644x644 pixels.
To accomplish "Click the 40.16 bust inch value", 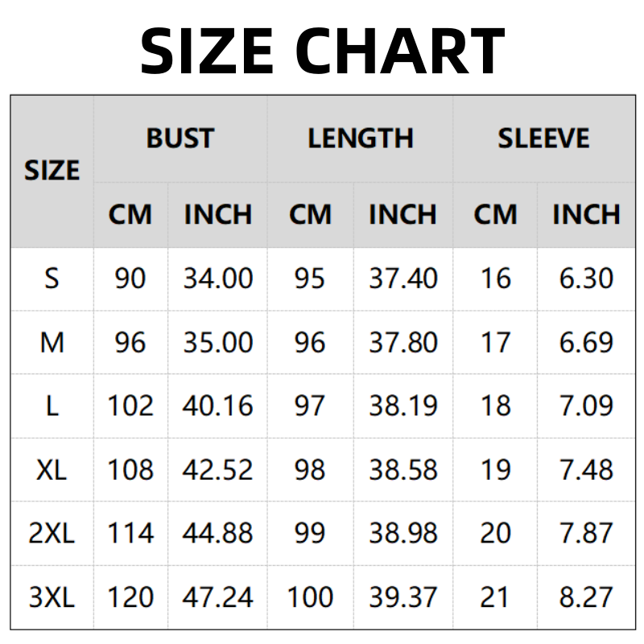I will (217, 406).
